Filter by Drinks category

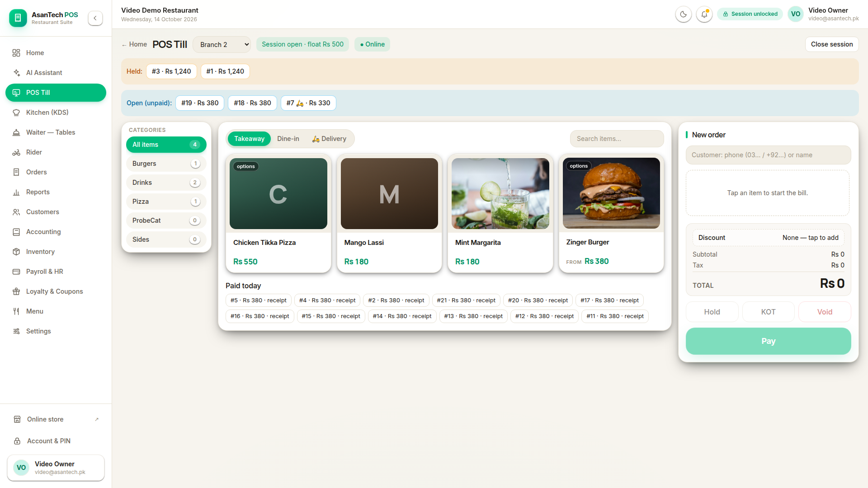[x=166, y=183]
